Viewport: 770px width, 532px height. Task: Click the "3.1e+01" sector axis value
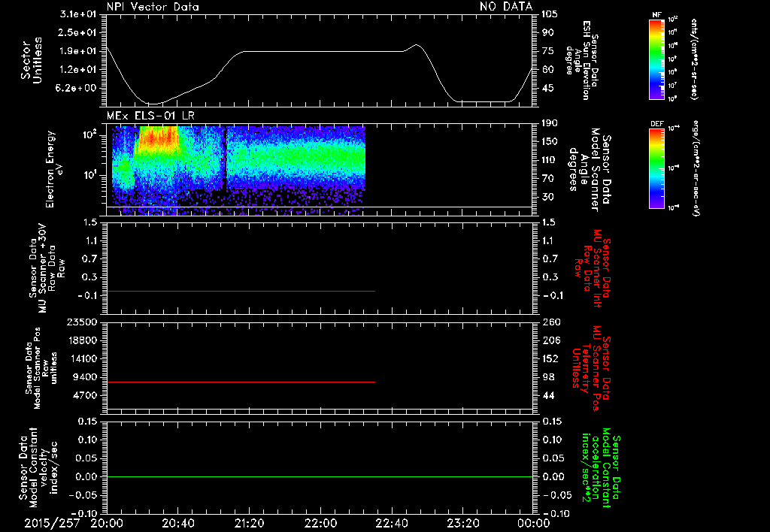click(x=78, y=14)
